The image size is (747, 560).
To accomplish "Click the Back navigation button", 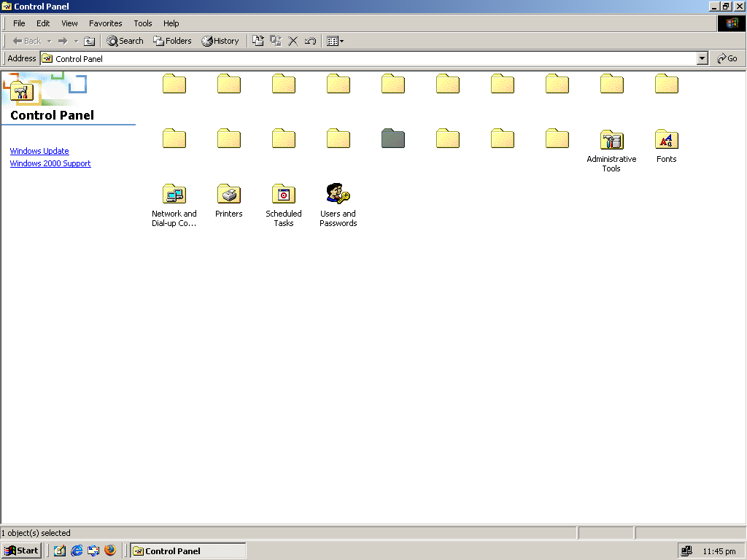I will tap(27, 41).
